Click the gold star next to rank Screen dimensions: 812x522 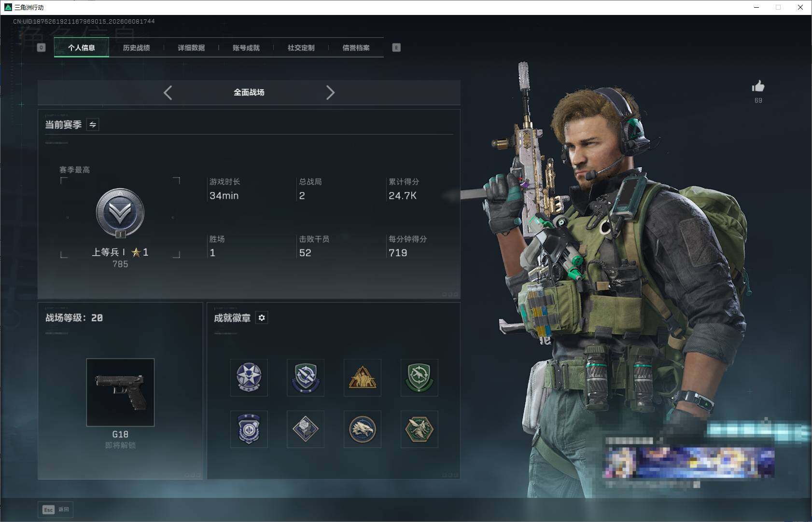pos(136,252)
